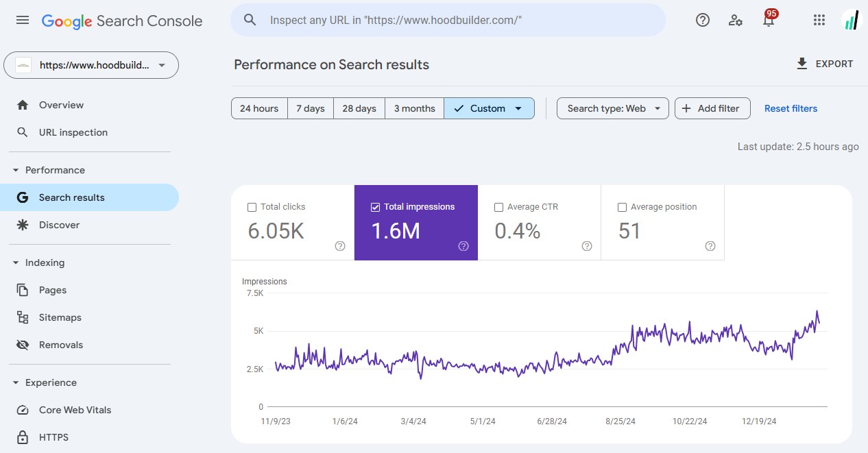Image resolution: width=868 pixels, height=453 pixels.
Task: Open URL inspection in the sidebar
Action: (89, 132)
